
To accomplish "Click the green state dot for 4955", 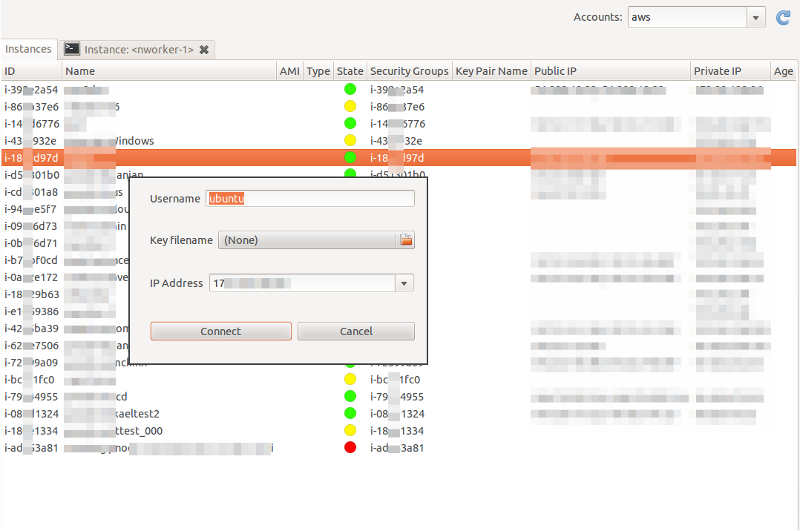I will pos(350,396).
